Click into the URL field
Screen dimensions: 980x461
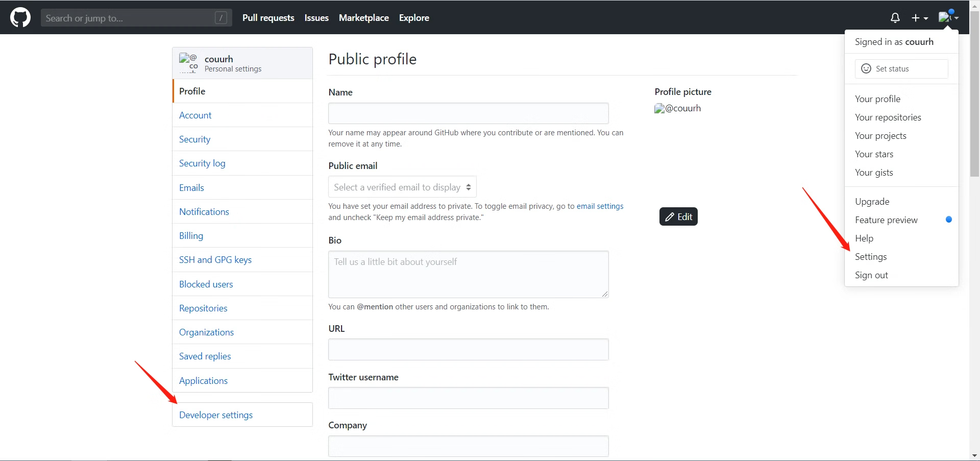469,350
